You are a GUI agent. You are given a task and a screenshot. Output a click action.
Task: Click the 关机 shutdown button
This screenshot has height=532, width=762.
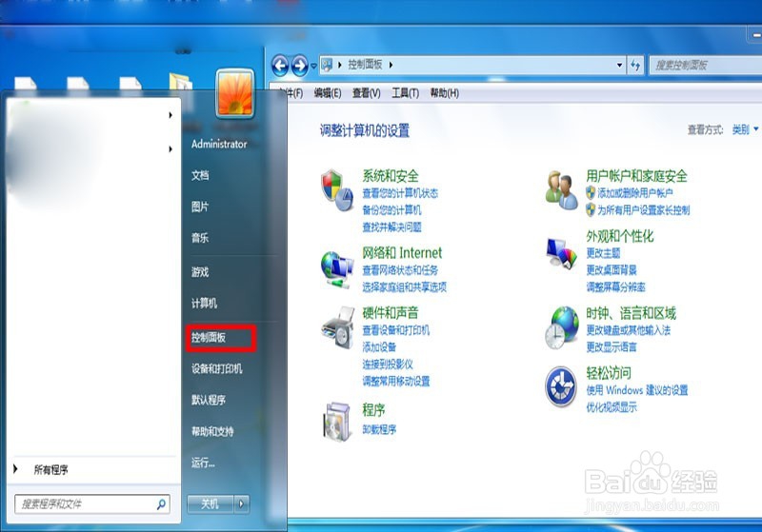pyautogui.click(x=211, y=504)
